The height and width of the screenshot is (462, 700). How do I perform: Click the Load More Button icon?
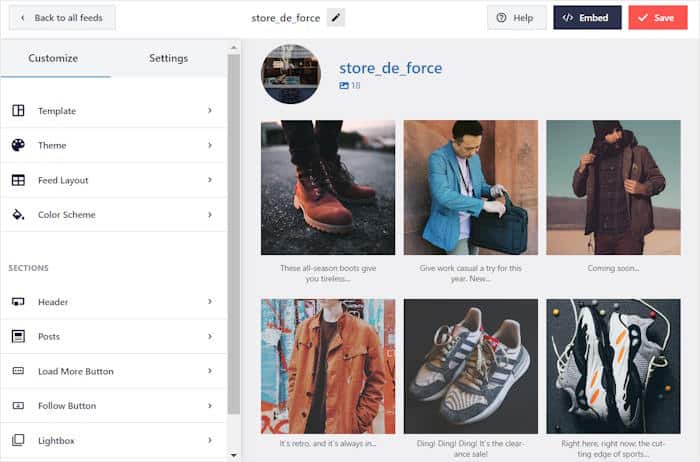18,371
